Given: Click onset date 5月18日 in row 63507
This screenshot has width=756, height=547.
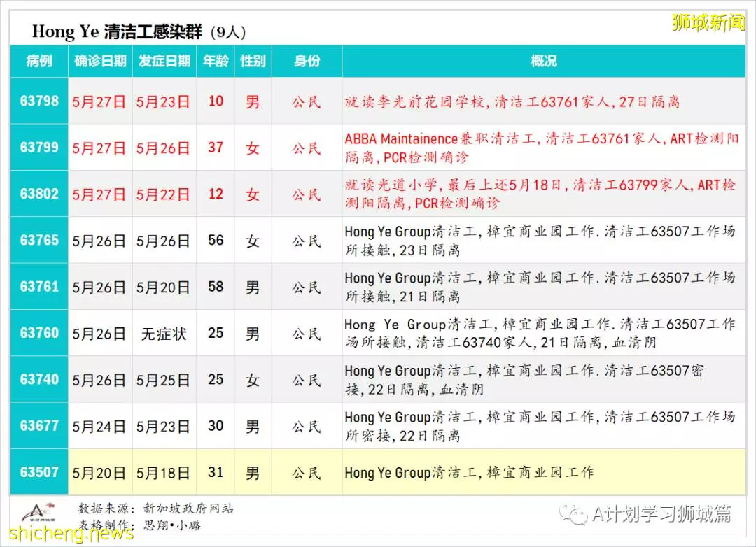Looking at the screenshot, I should 163,473.
